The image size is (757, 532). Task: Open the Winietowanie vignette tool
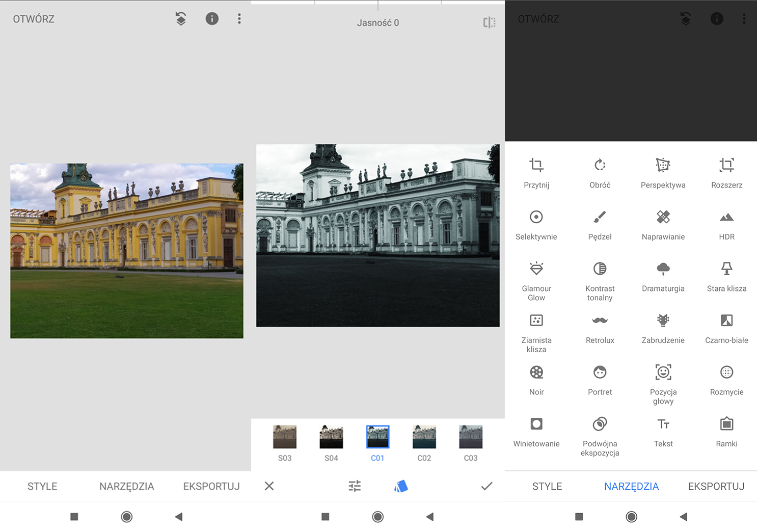536,424
